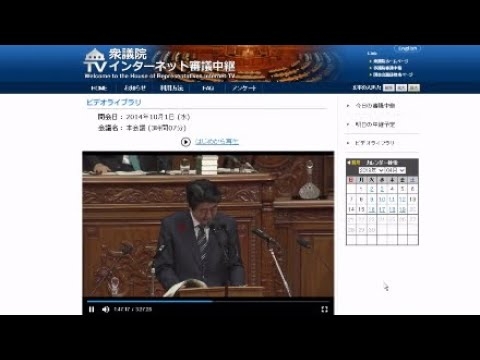Open the year dropdown in the calendar
The height and width of the screenshot is (360, 480).
(x=371, y=170)
